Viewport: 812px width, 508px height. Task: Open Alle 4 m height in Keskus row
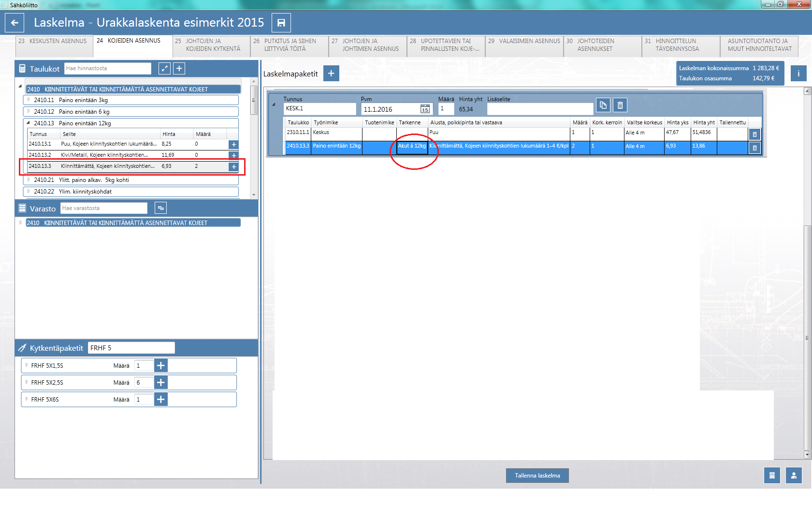[x=644, y=134]
